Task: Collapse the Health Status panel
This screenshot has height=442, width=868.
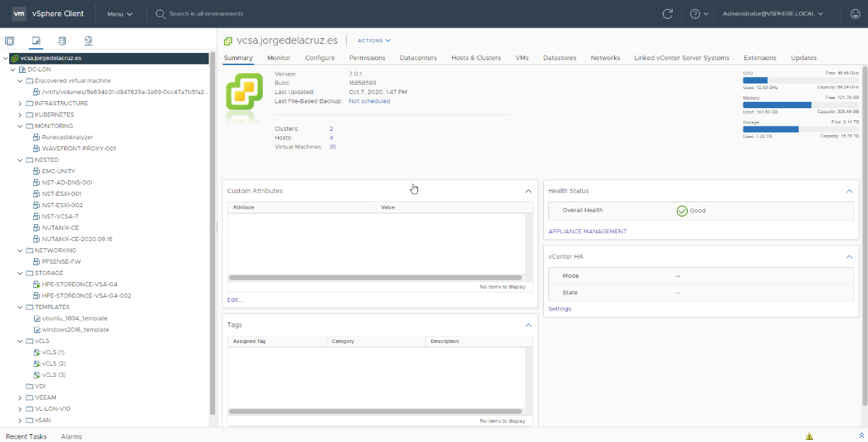Action: pyautogui.click(x=850, y=191)
